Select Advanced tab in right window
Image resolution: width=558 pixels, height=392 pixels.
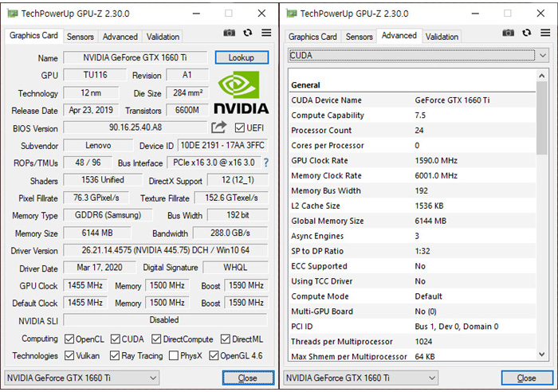[399, 36]
